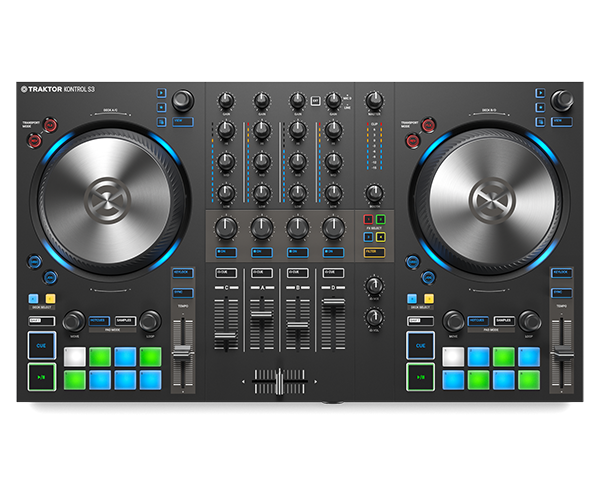Select left deck HOTCUES pad mode
The height and width of the screenshot is (480, 600).
(x=99, y=321)
